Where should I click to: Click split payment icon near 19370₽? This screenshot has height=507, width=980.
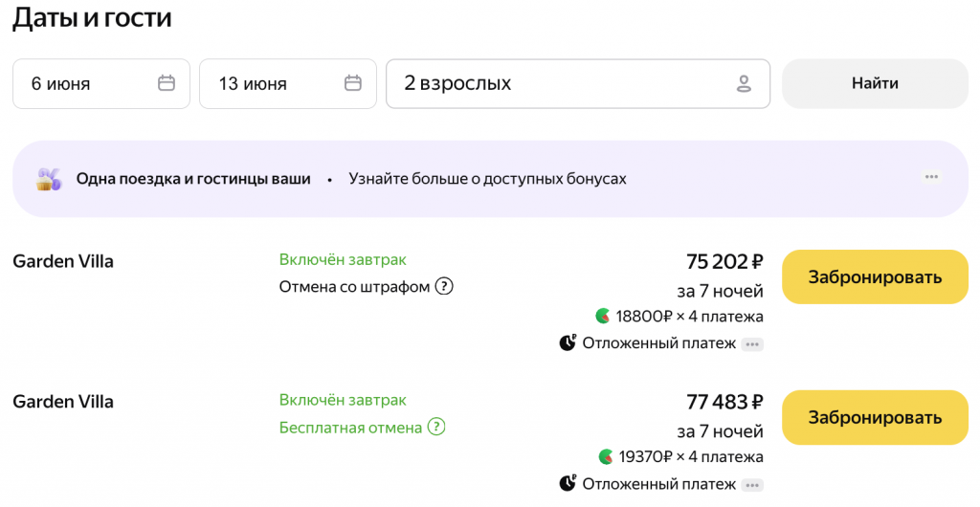(x=605, y=456)
